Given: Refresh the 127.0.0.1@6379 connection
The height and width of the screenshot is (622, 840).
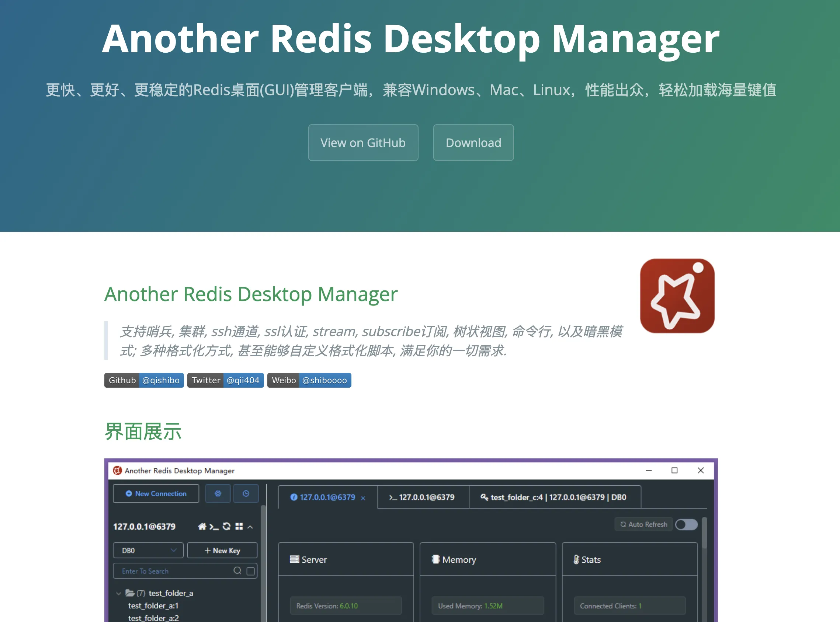Looking at the screenshot, I should click(x=226, y=526).
